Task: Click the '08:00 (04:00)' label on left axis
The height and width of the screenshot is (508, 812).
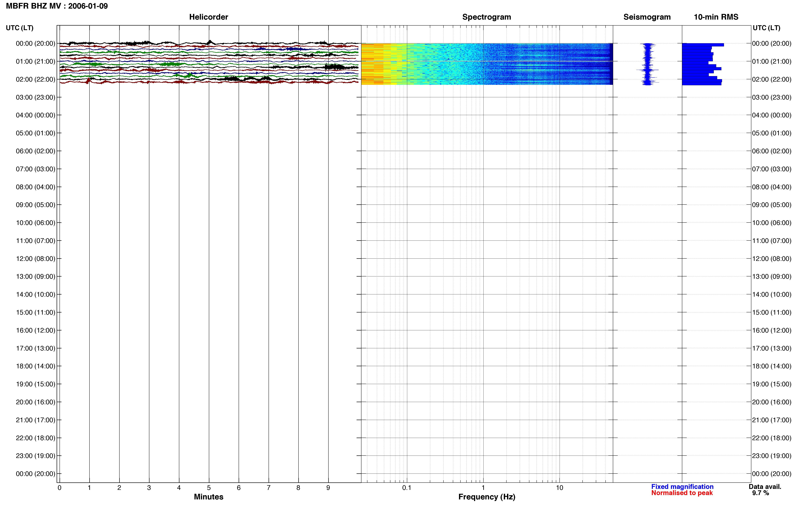Action: coord(36,187)
